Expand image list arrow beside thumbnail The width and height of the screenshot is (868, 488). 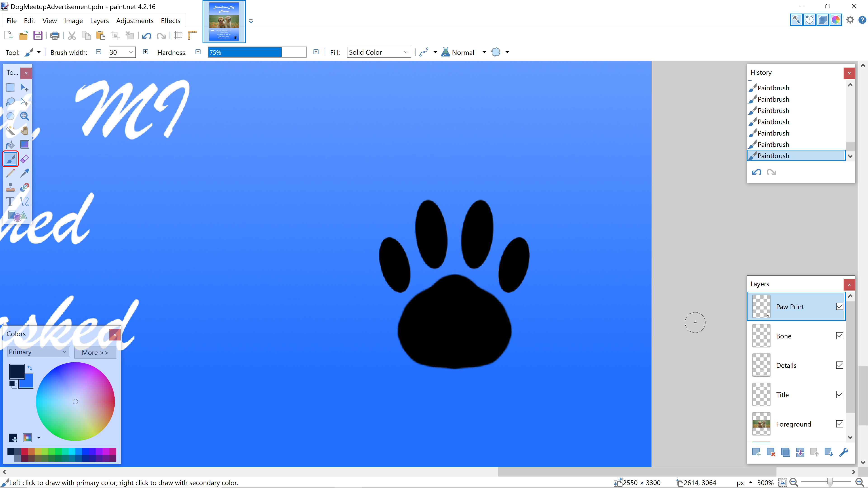point(251,21)
